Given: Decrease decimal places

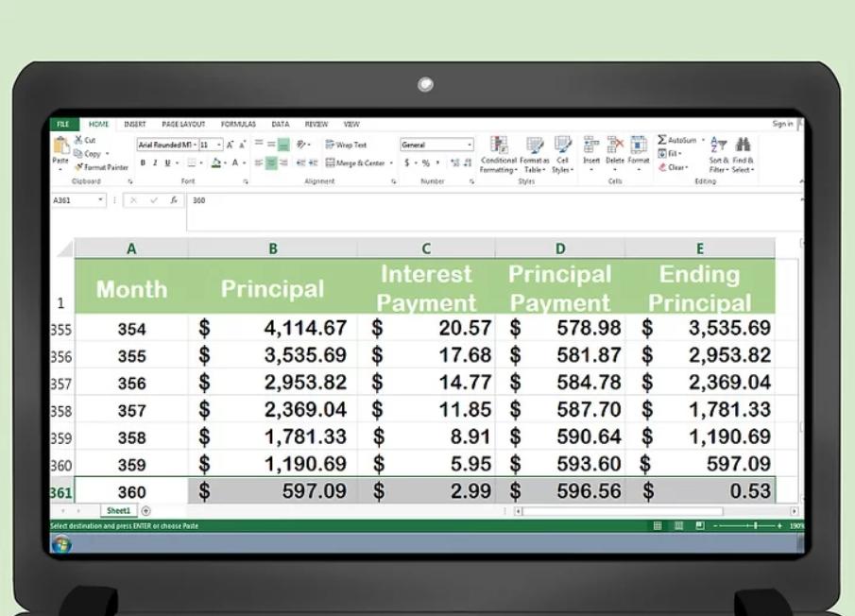Looking at the screenshot, I should pyautogui.click(x=468, y=163).
